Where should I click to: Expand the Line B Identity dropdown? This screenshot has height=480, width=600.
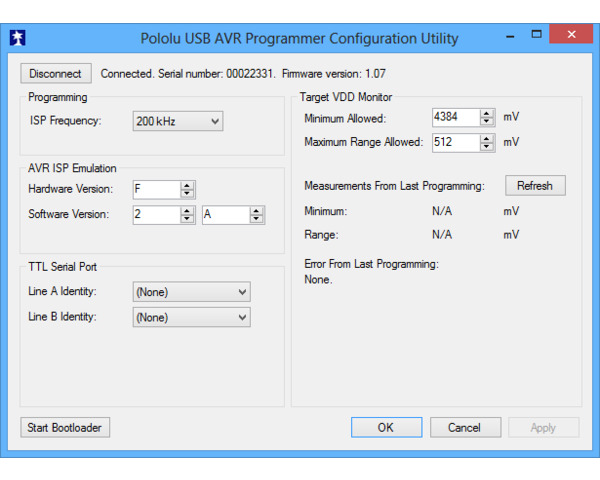click(x=192, y=317)
